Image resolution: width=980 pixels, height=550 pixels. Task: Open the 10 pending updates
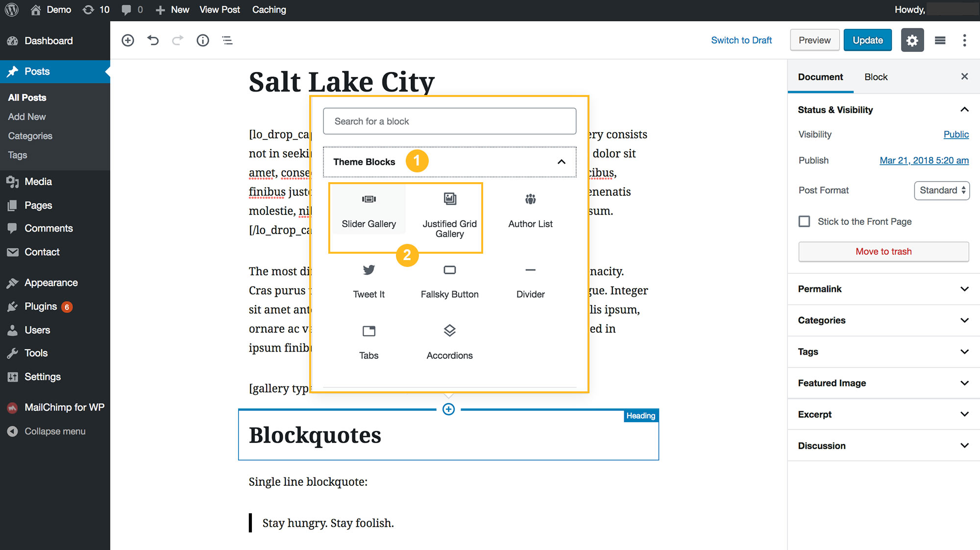[96, 10]
